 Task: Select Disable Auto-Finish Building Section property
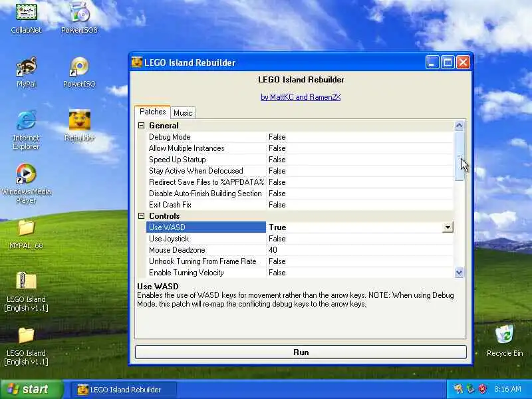coord(206,194)
